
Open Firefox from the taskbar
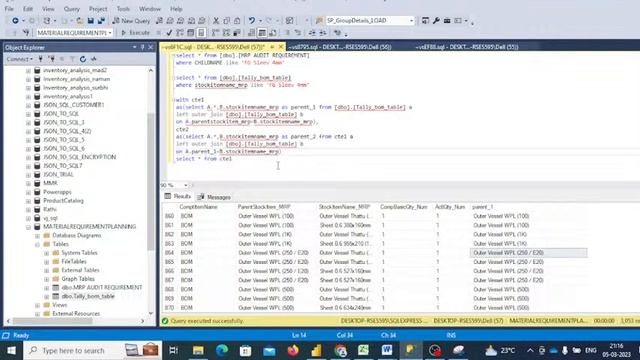pos(293,350)
